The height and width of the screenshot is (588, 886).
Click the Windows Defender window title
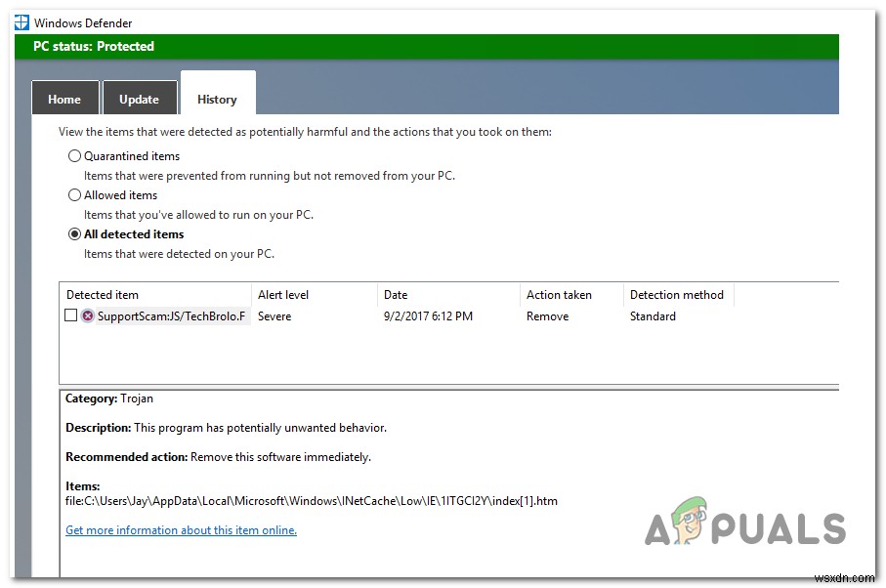[x=83, y=23]
